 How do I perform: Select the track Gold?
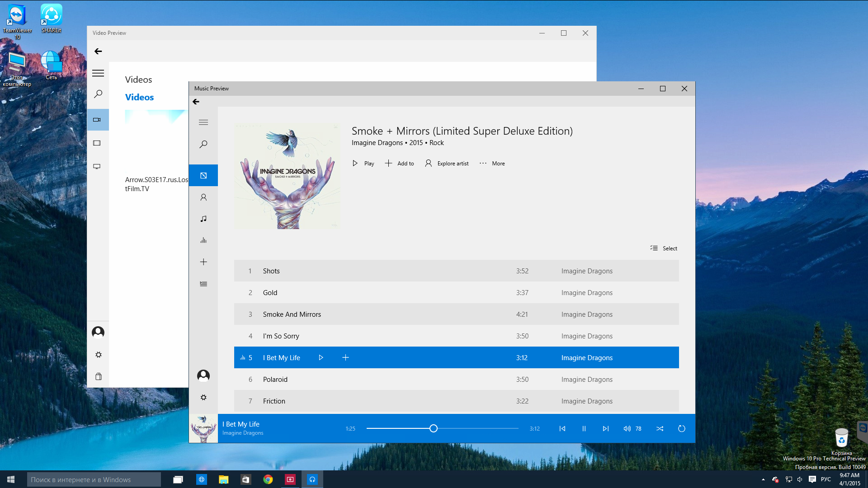(x=457, y=293)
